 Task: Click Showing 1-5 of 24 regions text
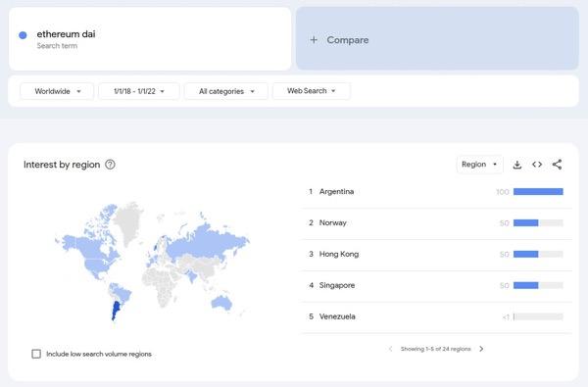pos(436,349)
